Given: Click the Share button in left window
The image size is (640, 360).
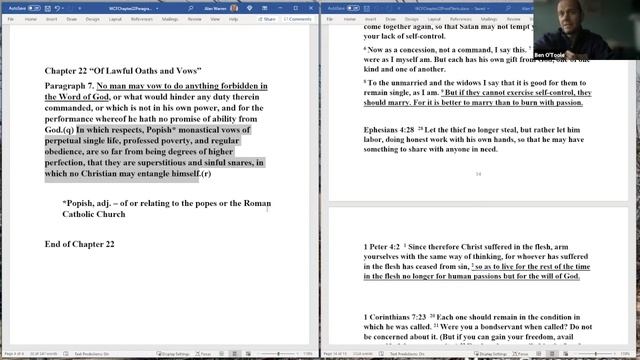Looking at the screenshot, I should pos(267,19).
